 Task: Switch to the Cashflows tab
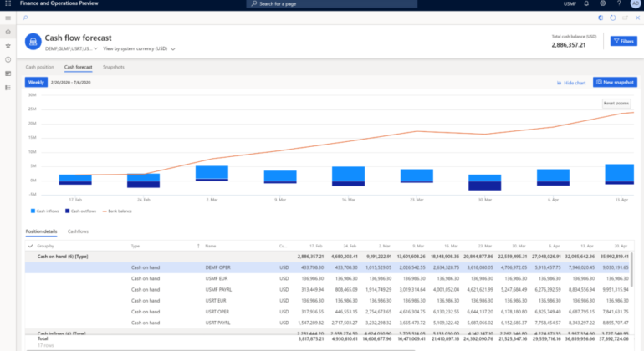(79, 231)
